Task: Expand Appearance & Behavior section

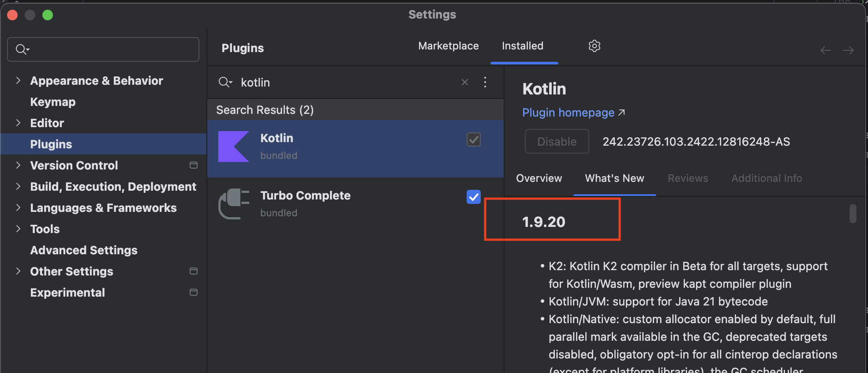Action: pyautogui.click(x=18, y=80)
